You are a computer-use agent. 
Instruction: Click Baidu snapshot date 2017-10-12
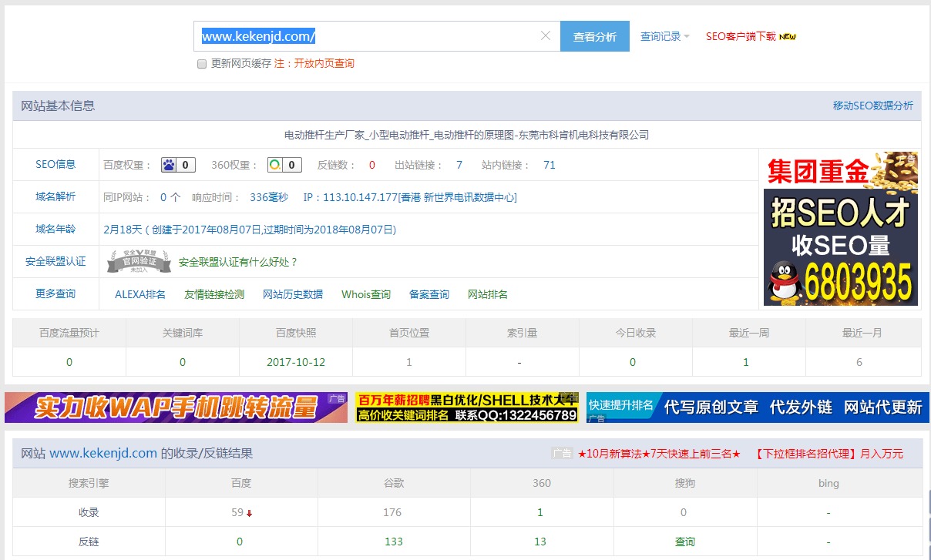pos(296,362)
